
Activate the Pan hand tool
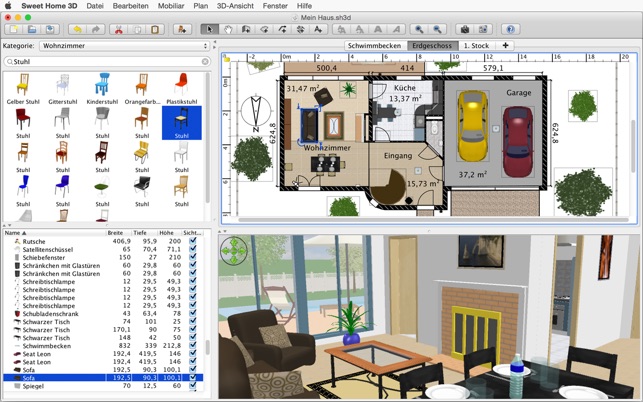point(228,30)
